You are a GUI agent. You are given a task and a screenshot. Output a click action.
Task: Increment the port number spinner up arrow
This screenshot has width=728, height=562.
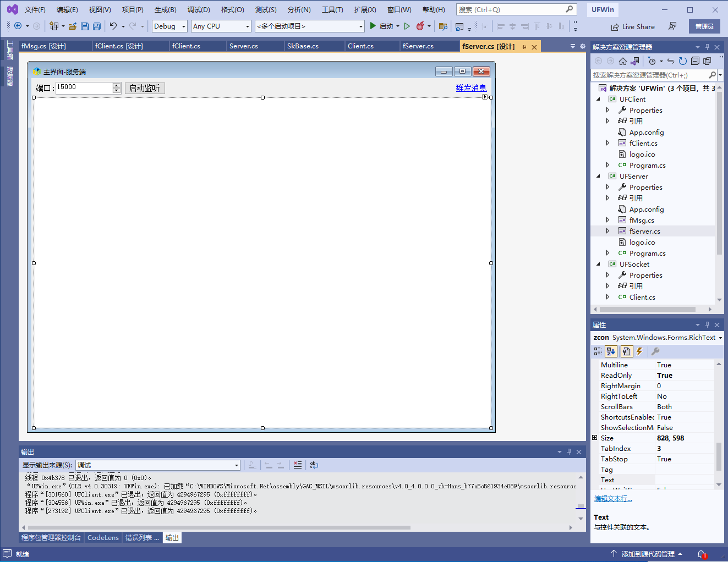(x=117, y=85)
